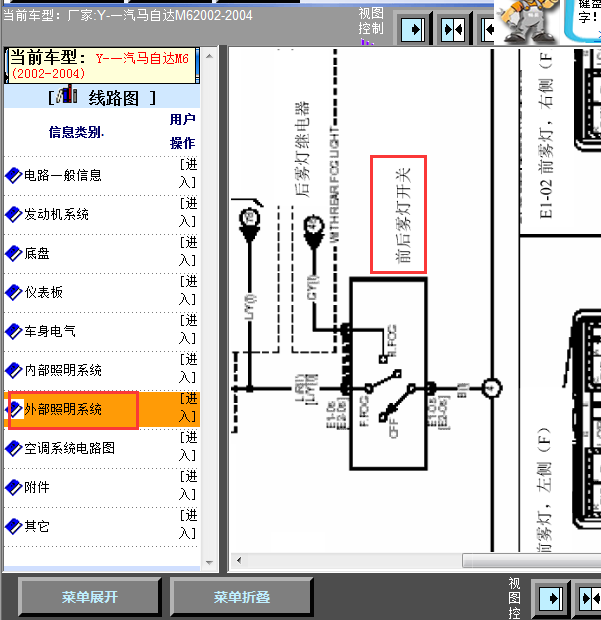Select 电路一般信息 category
The width and height of the screenshot is (601, 620).
click(63, 175)
